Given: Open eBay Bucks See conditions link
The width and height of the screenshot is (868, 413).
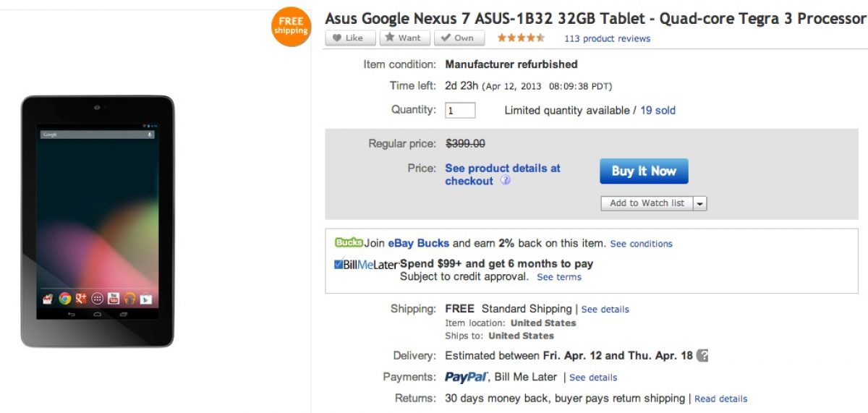Looking at the screenshot, I should coord(641,244).
